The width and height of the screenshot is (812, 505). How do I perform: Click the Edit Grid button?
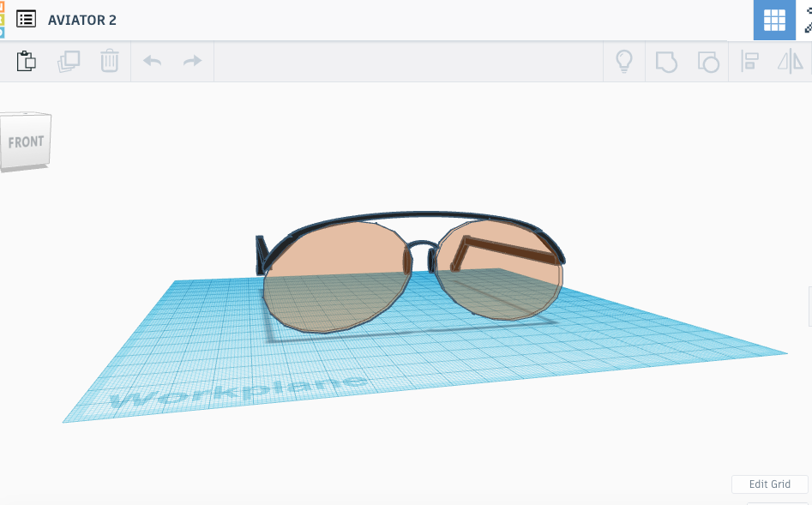click(x=769, y=484)
